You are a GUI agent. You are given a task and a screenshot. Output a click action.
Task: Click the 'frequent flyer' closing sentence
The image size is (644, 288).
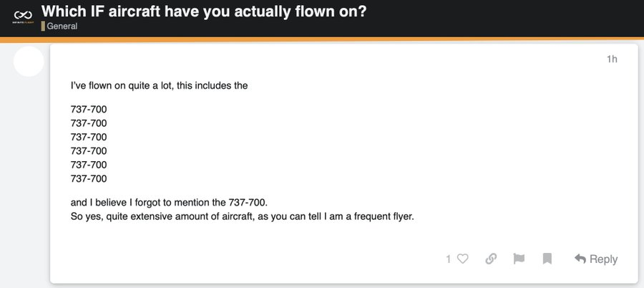[243, 216]
